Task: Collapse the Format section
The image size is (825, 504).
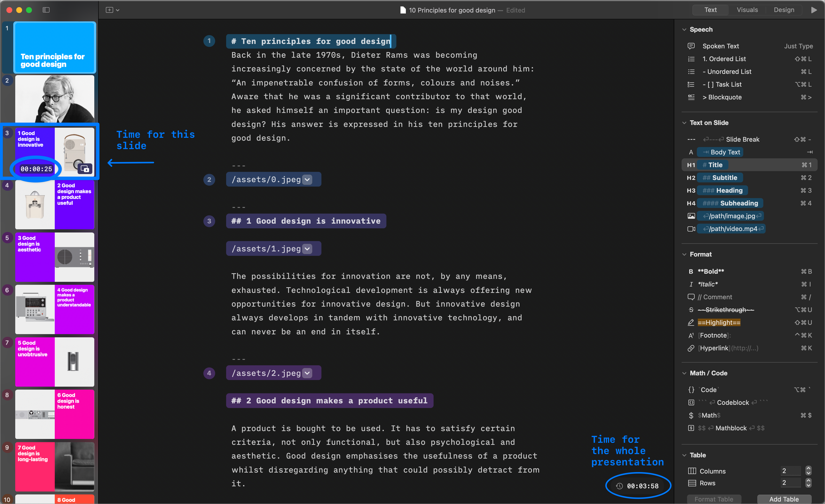Action: (x=684, y=254)
